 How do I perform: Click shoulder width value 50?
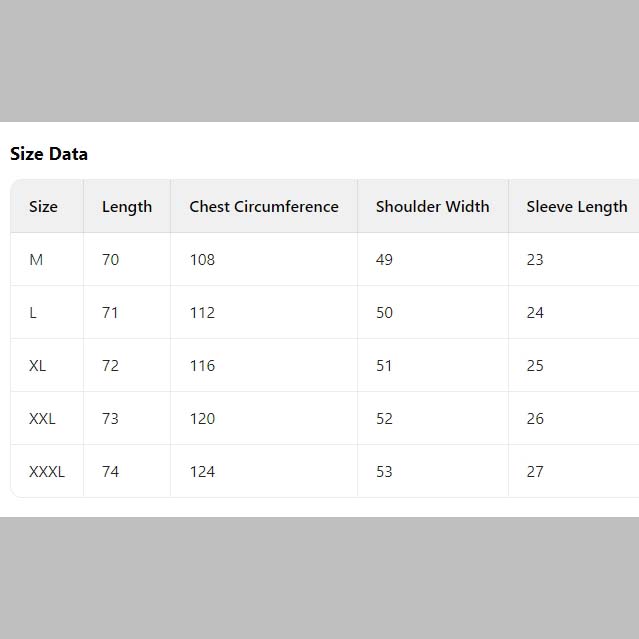384,313
